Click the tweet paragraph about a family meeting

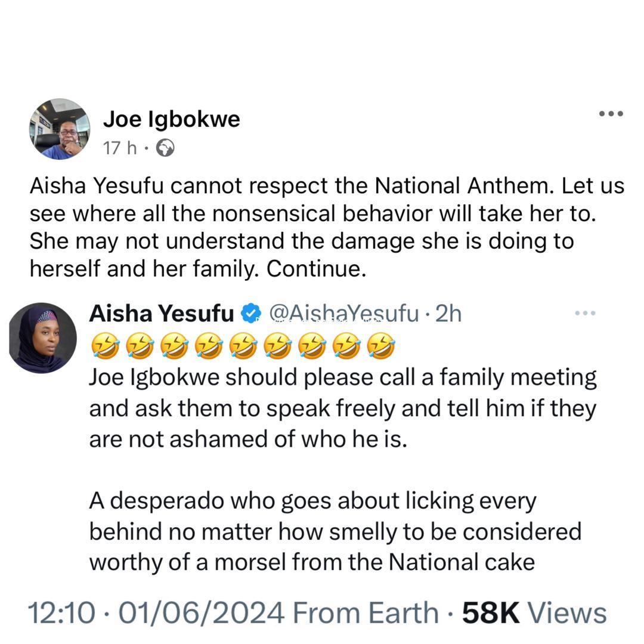pyautogui.click(x=342, y=408)
